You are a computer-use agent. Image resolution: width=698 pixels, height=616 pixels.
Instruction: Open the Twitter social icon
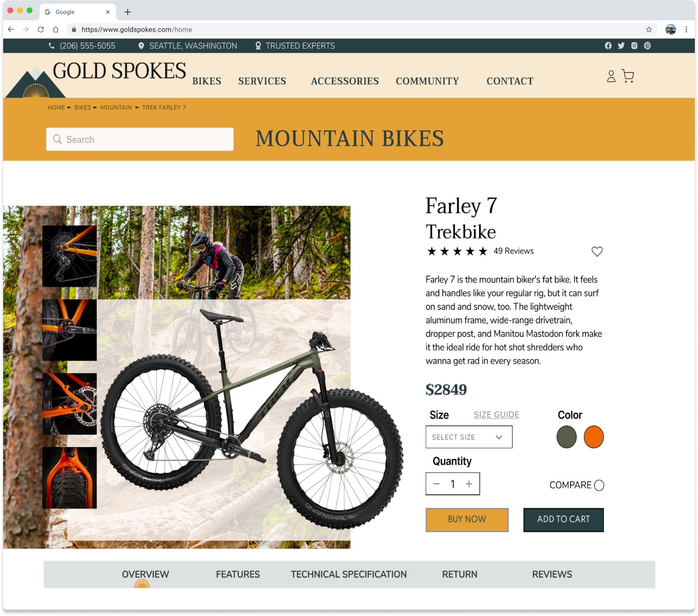[x=621, y=46]
